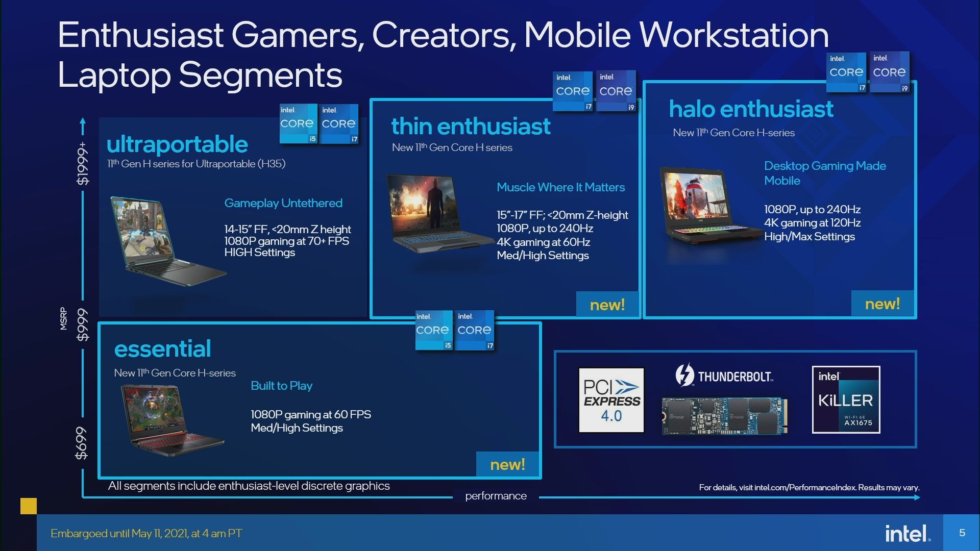Image resolution: width=980 pixels, height=551 pixels.
Task: Click slide number 5
Action: (962, 533)
